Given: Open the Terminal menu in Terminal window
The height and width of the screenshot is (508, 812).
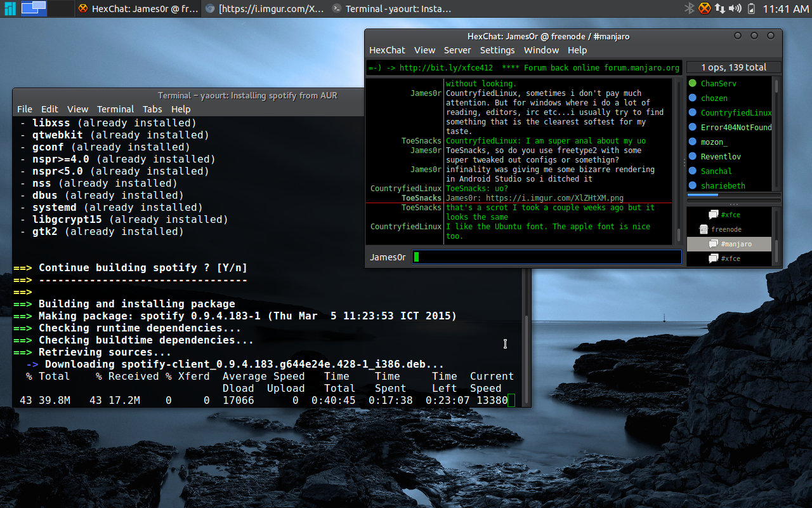Looking at the screenshot, I should (115, 109).
